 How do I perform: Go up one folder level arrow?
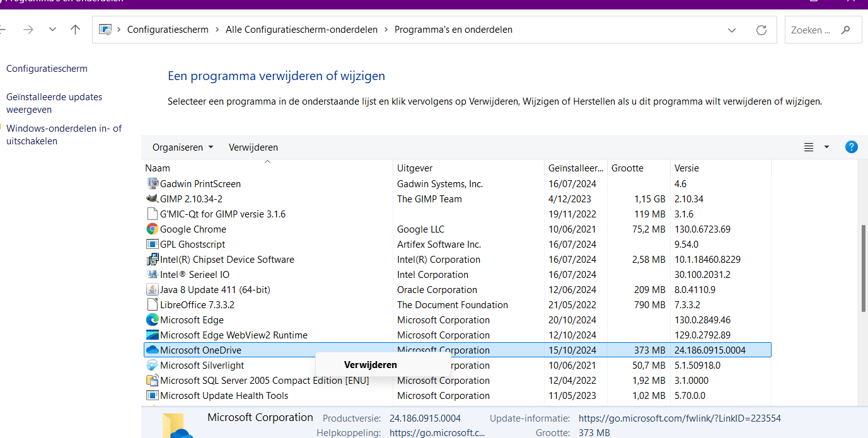76,30
